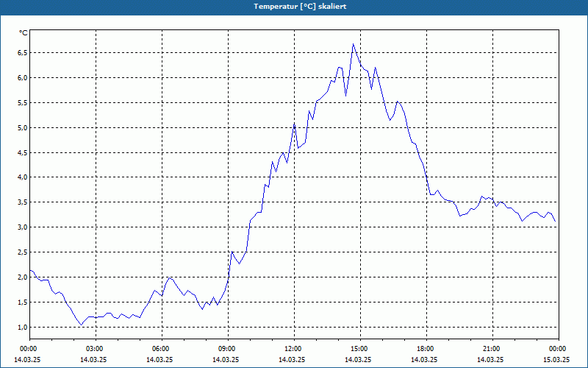Click the '21:00' time label
The width and height of the screenshot is (588, 368).
pos(492,349)
